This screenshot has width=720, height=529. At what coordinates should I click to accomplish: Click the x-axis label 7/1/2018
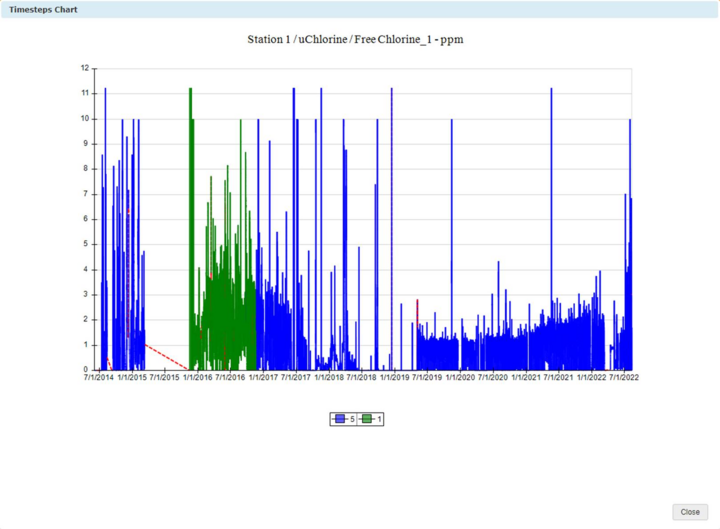(x=361, y=377)
